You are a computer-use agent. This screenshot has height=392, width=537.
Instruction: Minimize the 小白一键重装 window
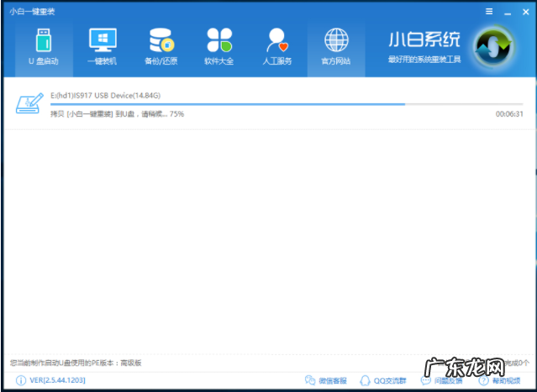(x=508, y=13)
